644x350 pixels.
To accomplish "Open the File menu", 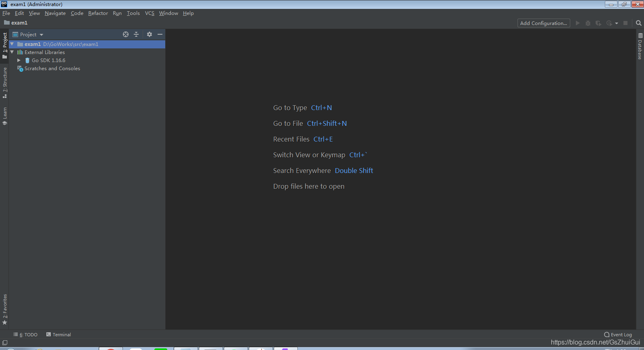I will point(6,13).
